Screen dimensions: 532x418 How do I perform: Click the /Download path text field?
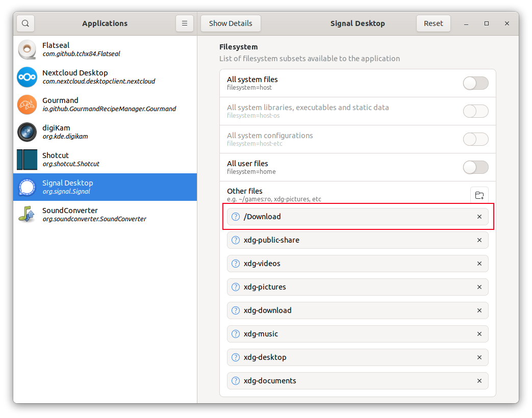(358, 217)
